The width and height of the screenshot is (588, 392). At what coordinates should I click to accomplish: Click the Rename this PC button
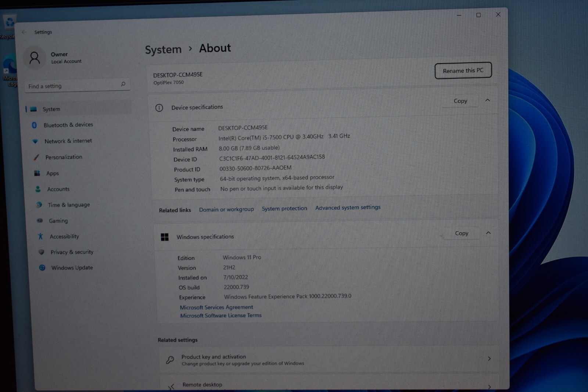tap(463, 71)
